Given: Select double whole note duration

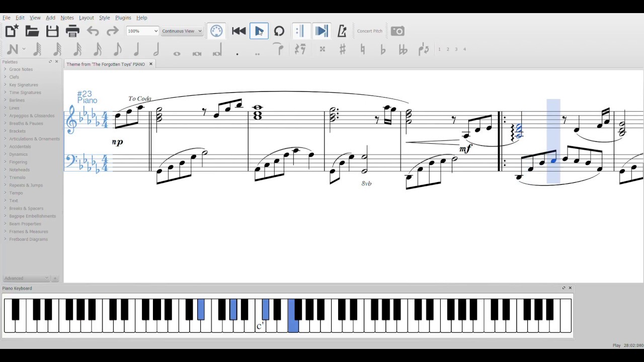Looking at the screenshot, I should pyautogui.click(x=197, y=53).
